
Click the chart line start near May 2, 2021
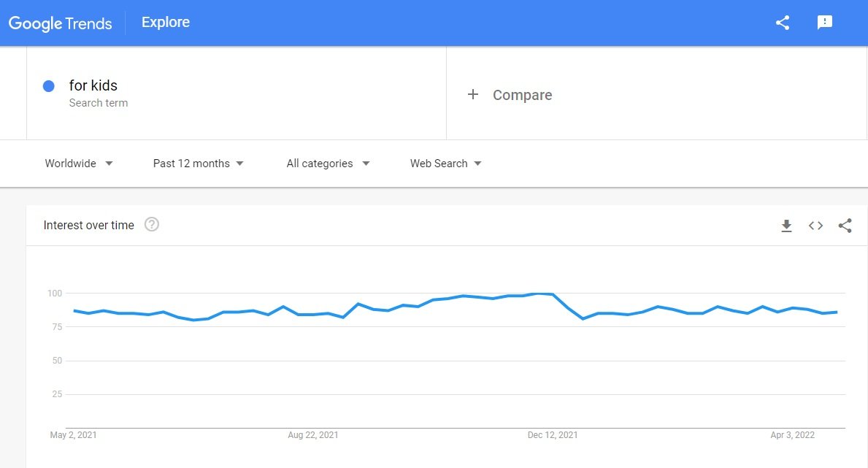74,311
